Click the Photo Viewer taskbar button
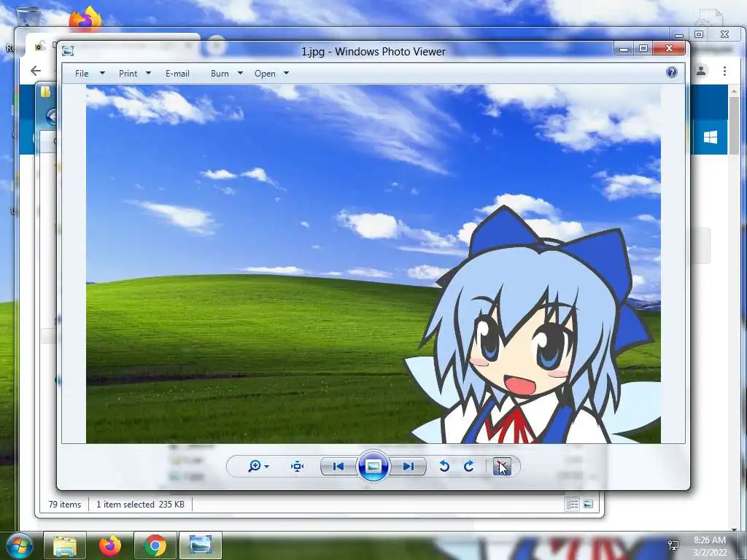The image size is (747, 560). (x=200, y=545)
